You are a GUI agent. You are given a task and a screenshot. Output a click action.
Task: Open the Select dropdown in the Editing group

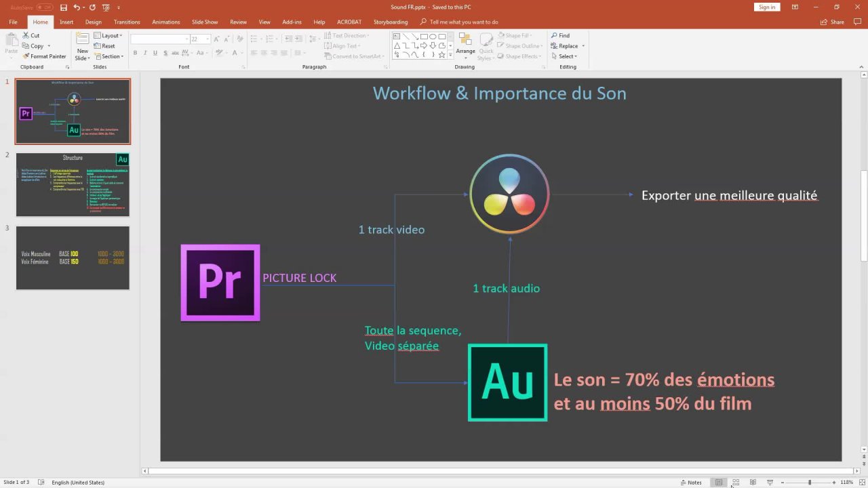pos(567,56)
